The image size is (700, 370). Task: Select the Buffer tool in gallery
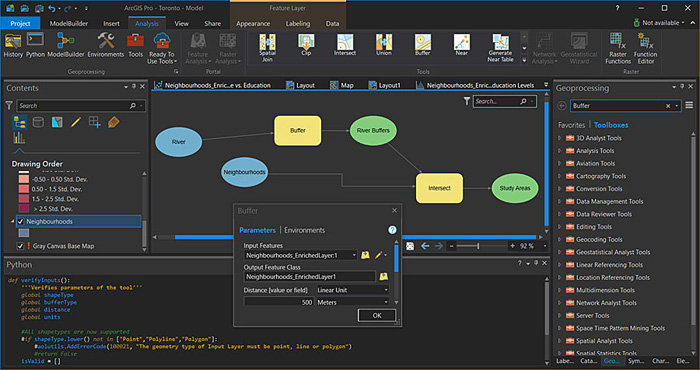tap(423, 45)
